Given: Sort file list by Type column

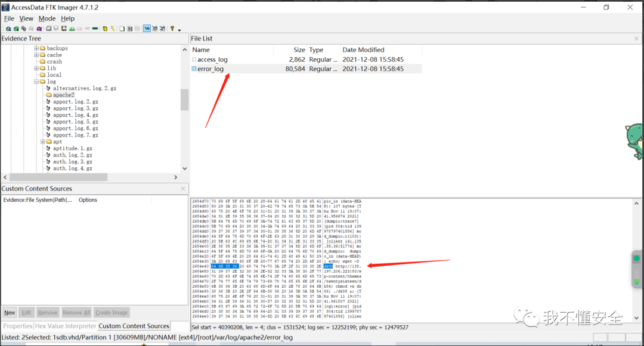Looking at the screenshot, I should point(324,49).
